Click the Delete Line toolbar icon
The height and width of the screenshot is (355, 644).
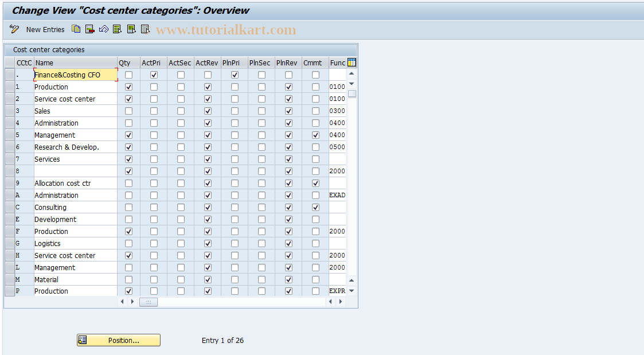click(x=89, y=29)
